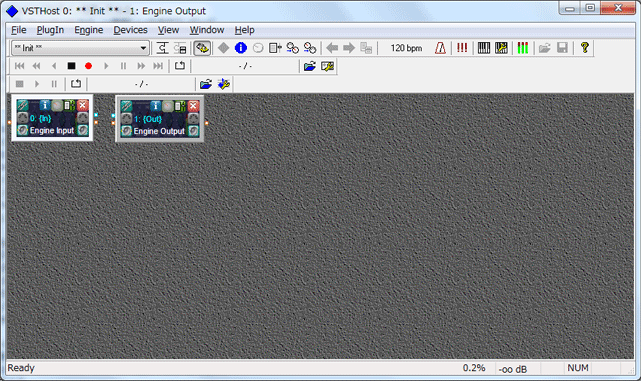Click the 120 bpm tempo field
This screenshot has width=641, height=381.
(406, 48)
